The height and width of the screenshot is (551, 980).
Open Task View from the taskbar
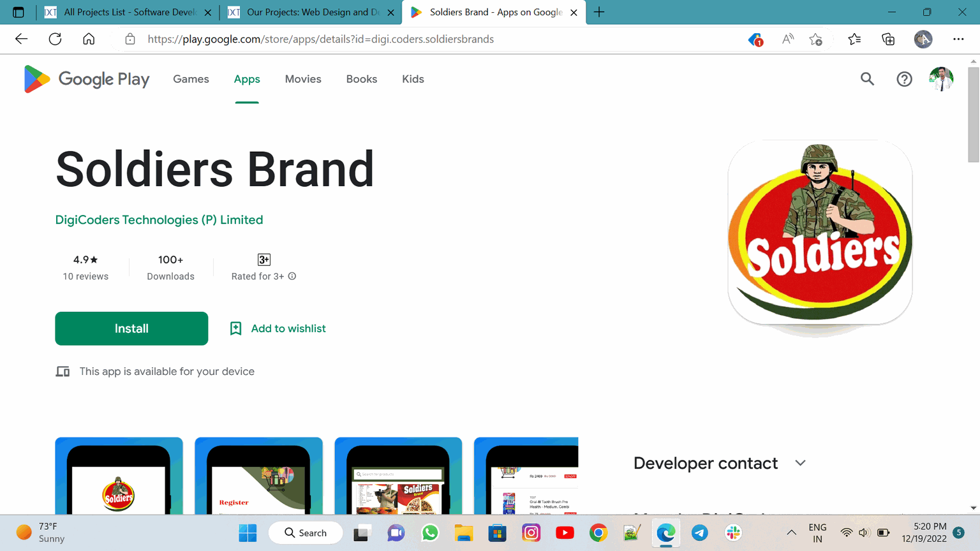click(362, 533)
